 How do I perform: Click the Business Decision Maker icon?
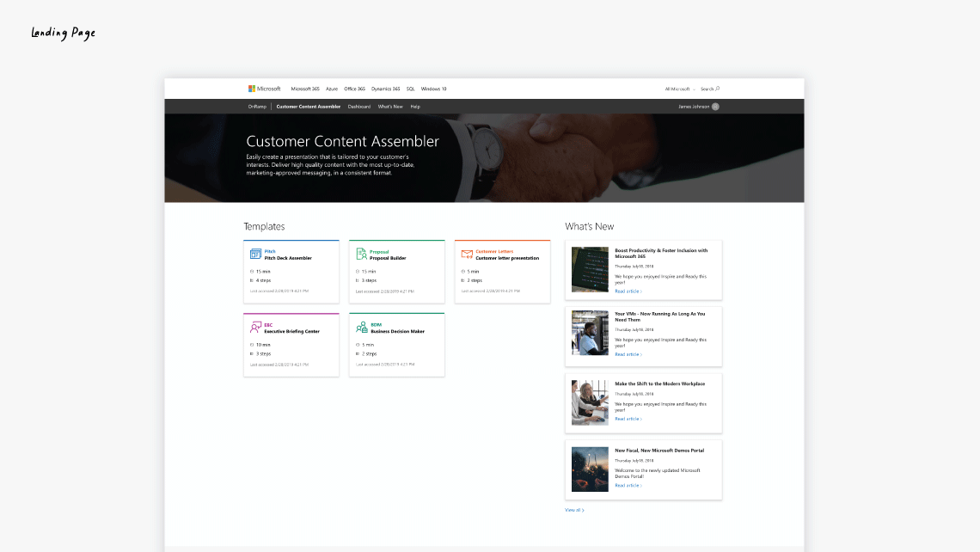tap(361, 327)
